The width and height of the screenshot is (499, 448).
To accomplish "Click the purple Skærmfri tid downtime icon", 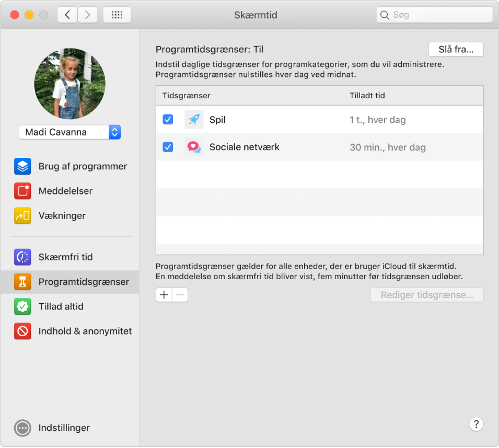I will coord(22,257).
